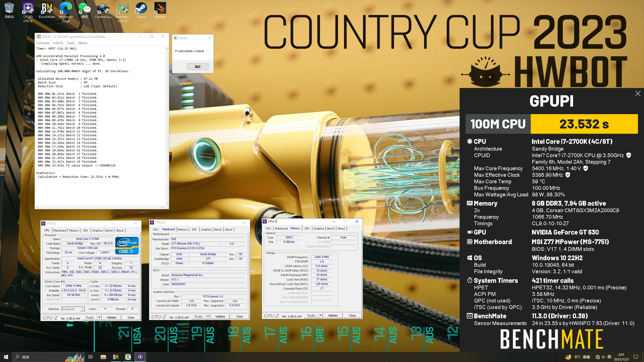This screenshot has height=362, width=644.
Task: Click Validate in left CPU-Z window
Action: (x=111, y=318)
